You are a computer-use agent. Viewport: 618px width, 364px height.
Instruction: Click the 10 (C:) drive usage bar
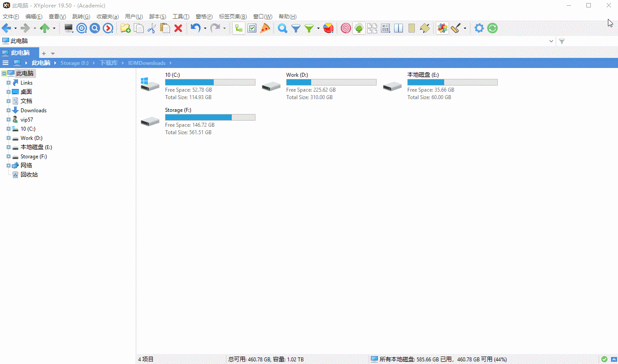(x=210, y=82)
